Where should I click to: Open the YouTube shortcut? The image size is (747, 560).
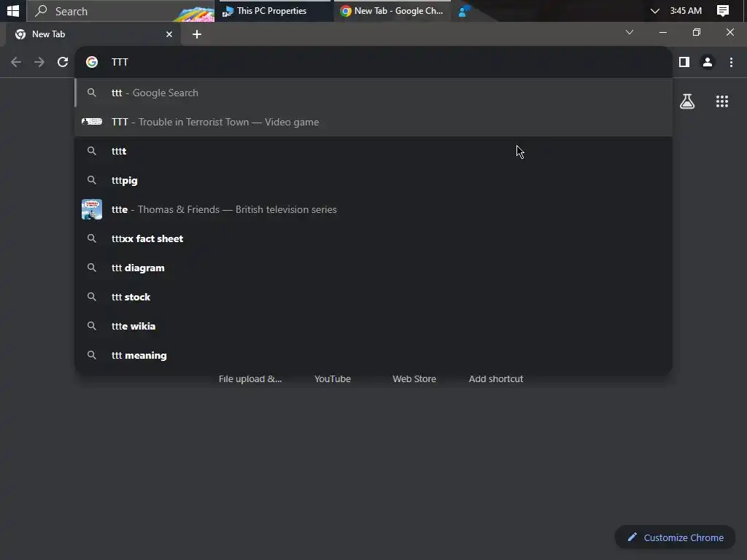click(333, 379)
